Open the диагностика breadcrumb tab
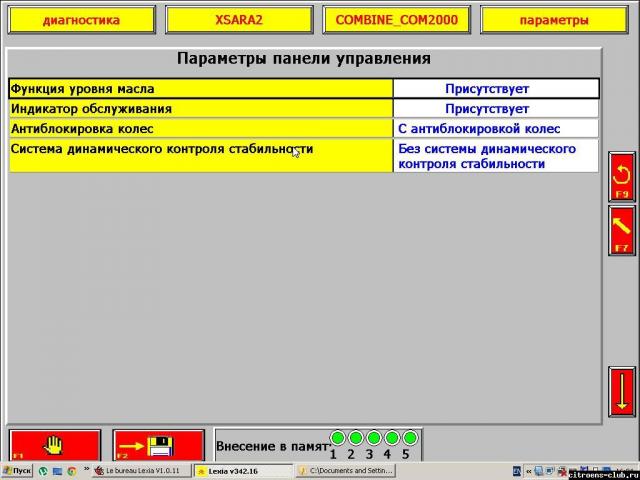The image size is (640, 480). click(82, 20)
